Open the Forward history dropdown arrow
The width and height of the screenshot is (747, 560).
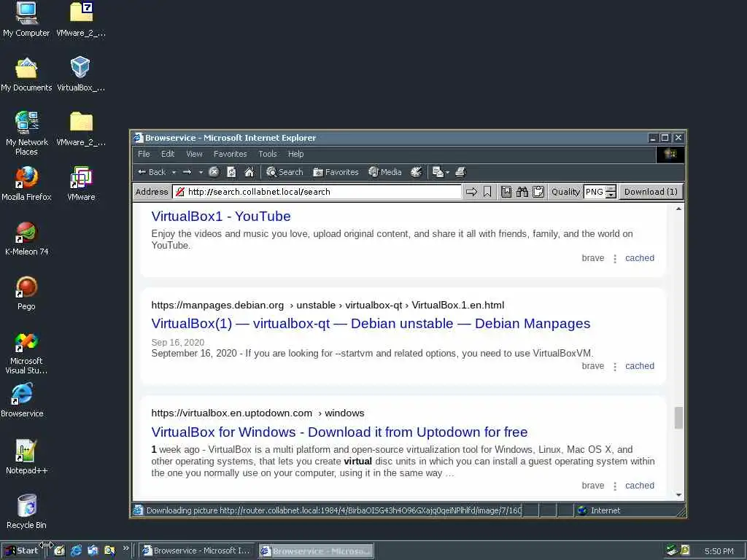201,172
